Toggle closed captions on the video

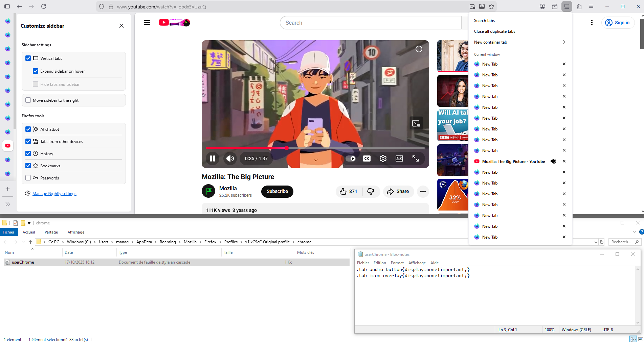367,158
